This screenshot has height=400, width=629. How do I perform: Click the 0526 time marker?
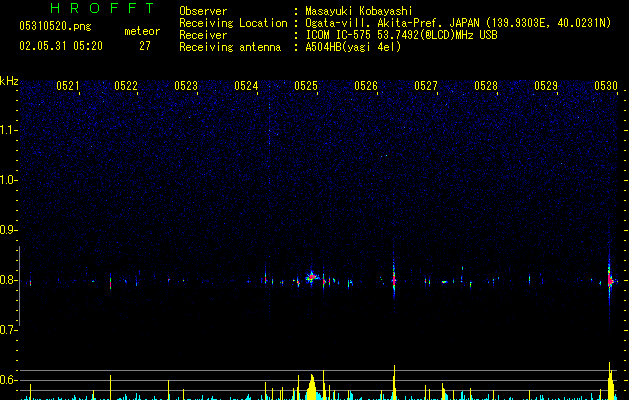[x=366, y=86]
